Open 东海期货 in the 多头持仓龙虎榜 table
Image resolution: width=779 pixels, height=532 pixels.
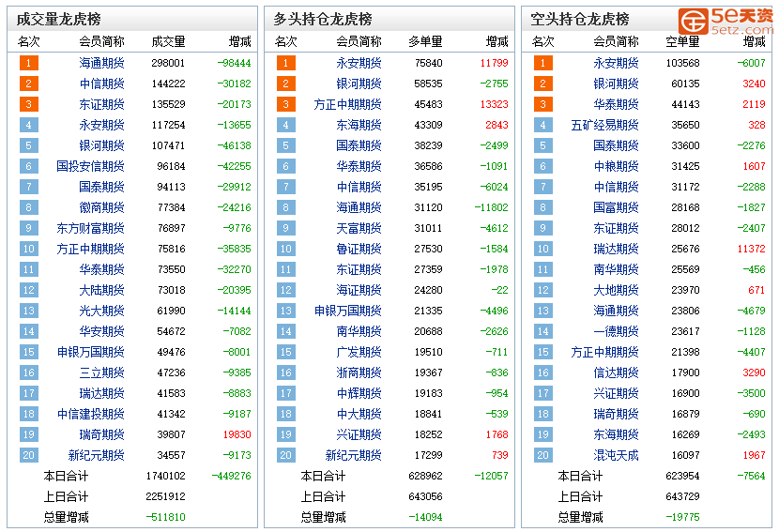pyautogui.click(x=359, y=125)
